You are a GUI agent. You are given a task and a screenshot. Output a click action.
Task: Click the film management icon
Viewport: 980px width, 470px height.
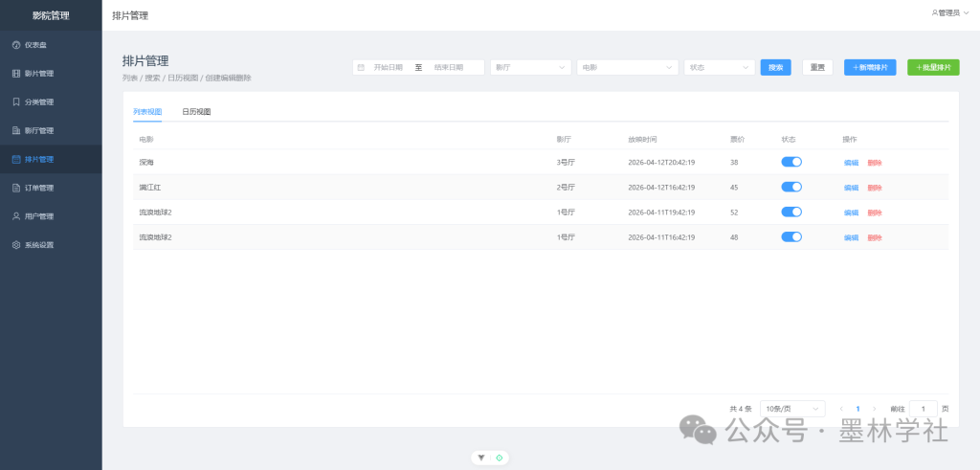(16, 74)
